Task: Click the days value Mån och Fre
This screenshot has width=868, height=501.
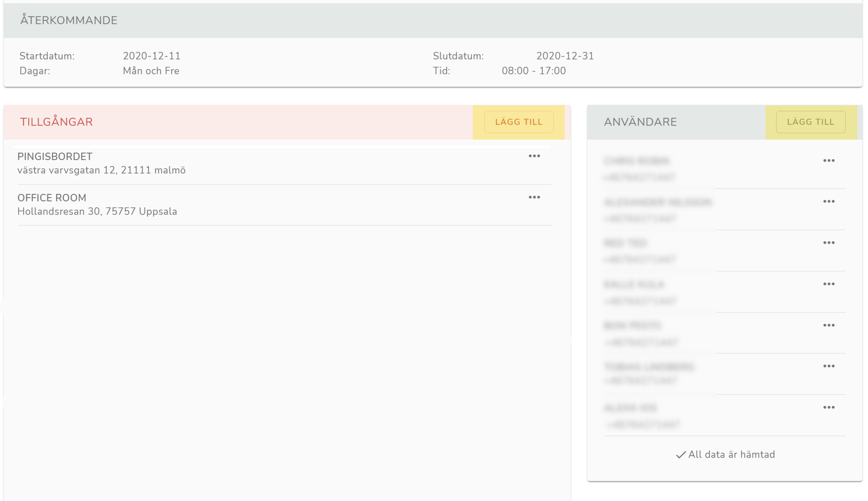Action: (x=151, y=71)
